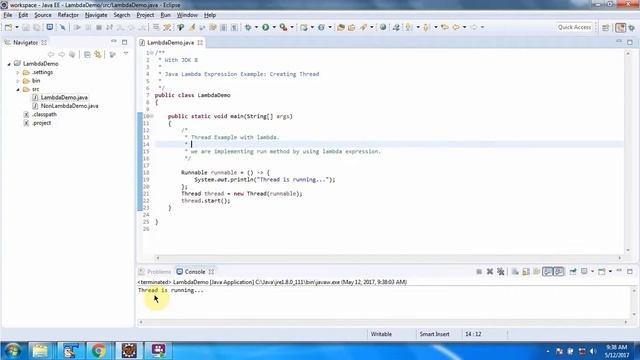
Task: Open the Run button dropdown arrow
Action: (x=274, y=27)
